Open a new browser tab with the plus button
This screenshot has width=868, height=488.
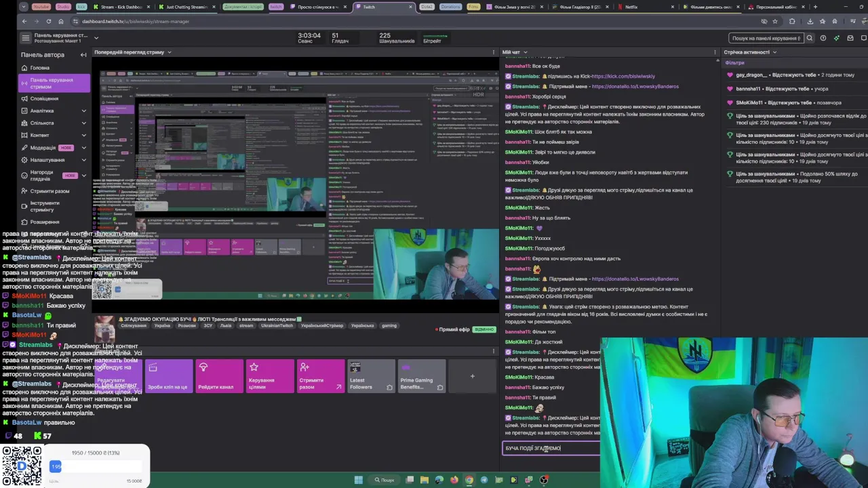pos(815,7)
